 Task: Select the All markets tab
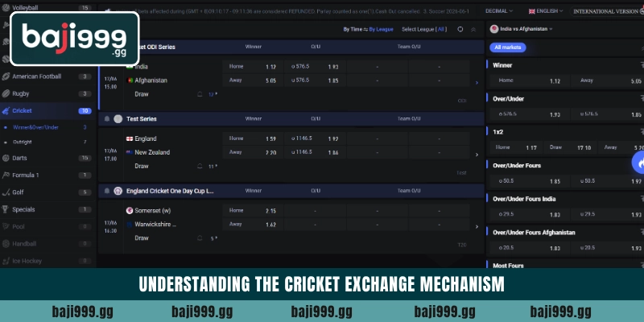[x=508, y=47]
